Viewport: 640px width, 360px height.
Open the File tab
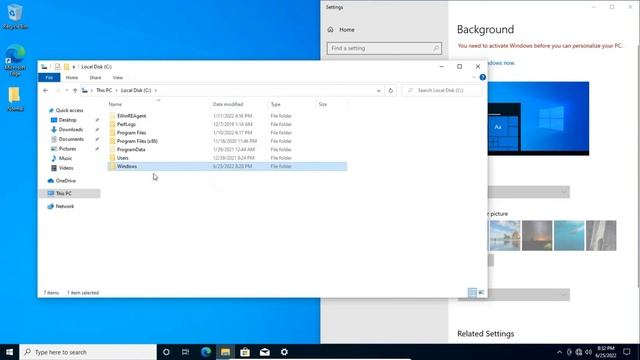[x=49, y=78]
